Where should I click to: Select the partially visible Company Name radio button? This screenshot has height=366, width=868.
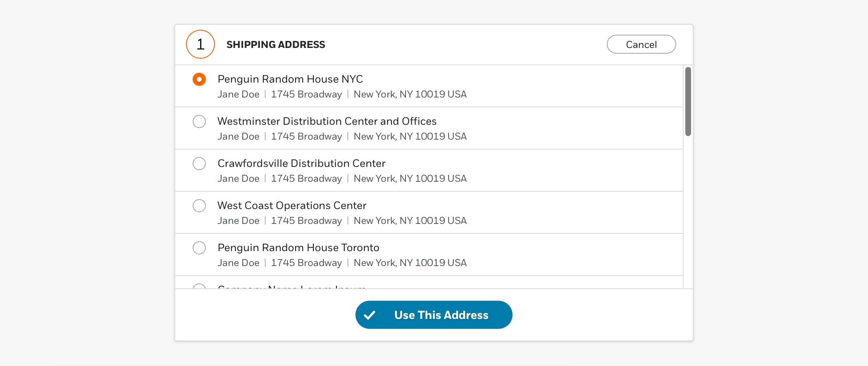[x=199, y=286]
